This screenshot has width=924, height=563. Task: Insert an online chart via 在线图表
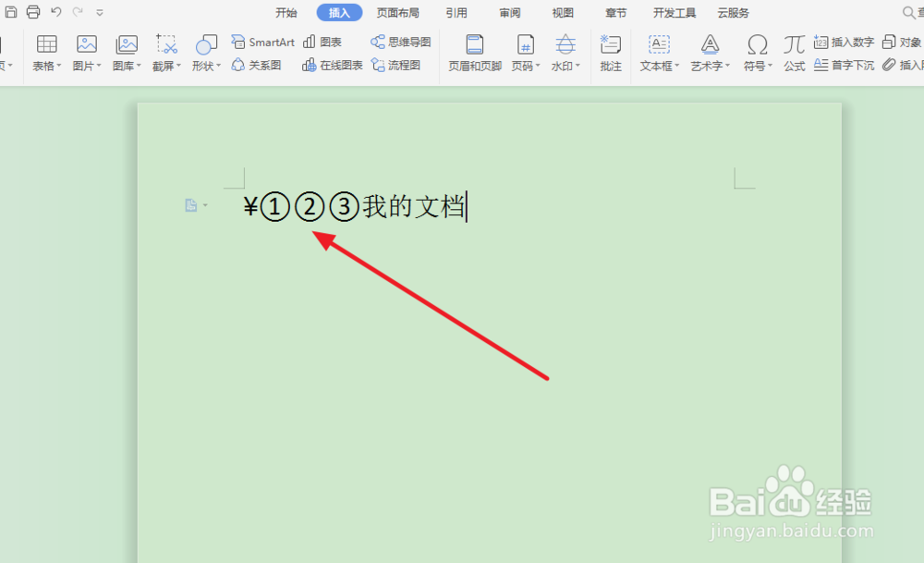point(330,65)
